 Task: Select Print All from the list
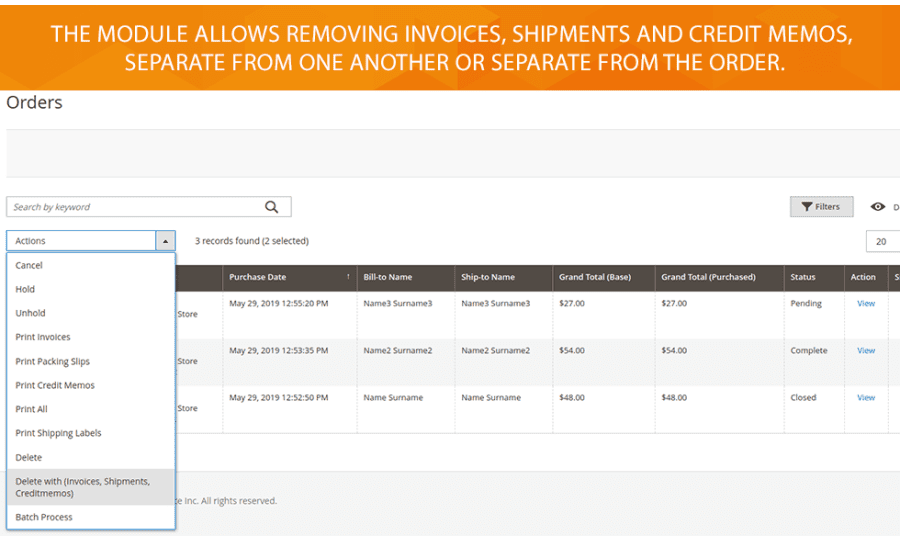(x=31, y=409)
